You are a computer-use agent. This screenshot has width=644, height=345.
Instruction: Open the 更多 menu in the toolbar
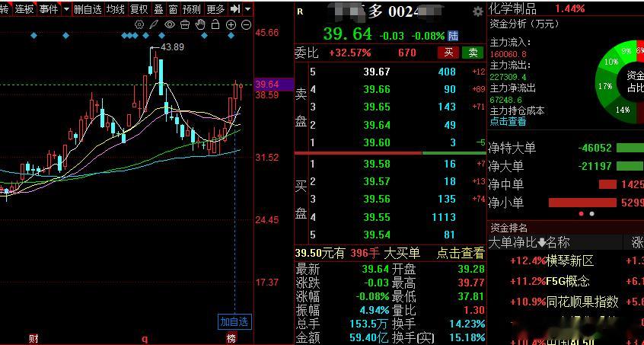coord(215,8)
